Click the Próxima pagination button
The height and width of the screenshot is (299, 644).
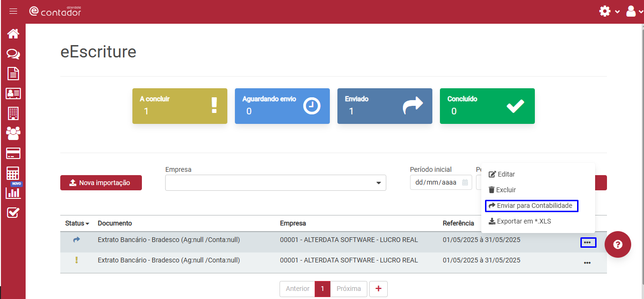348,289
